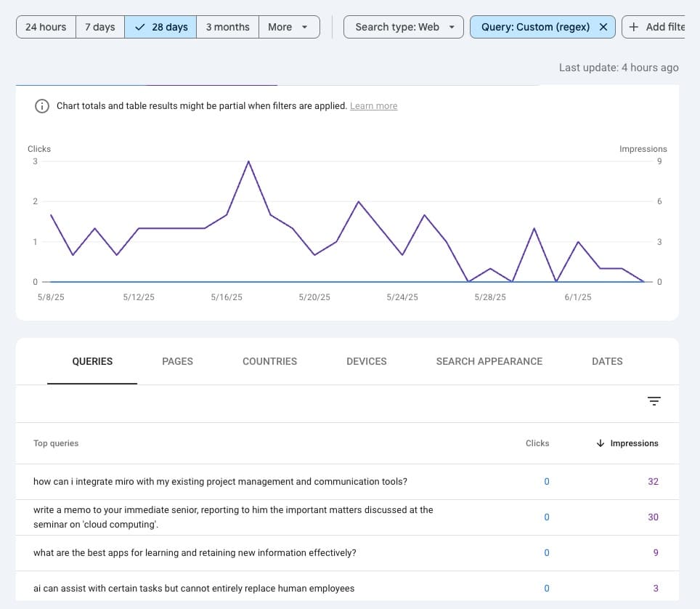Click the 5/20/25 date label on chart
This screenshot has height=609, width=700.
coord(314,297)
